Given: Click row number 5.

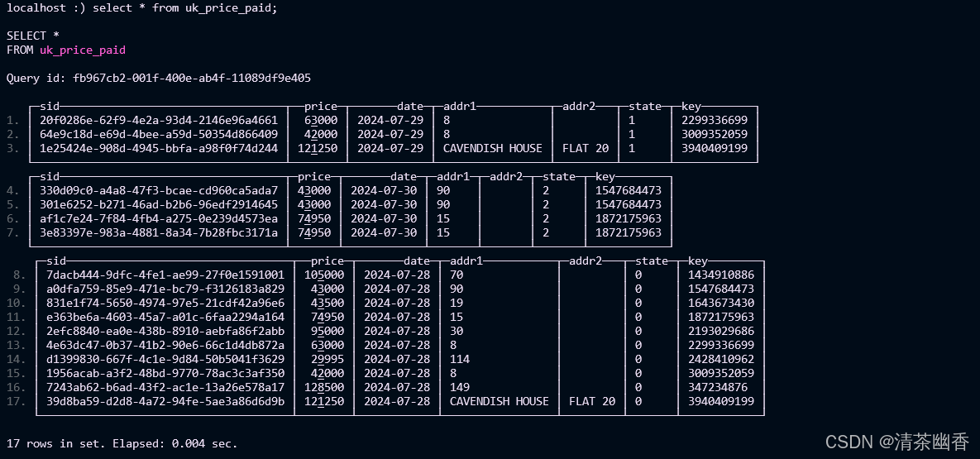Looking at the screenshot, I should coord(13,204).
